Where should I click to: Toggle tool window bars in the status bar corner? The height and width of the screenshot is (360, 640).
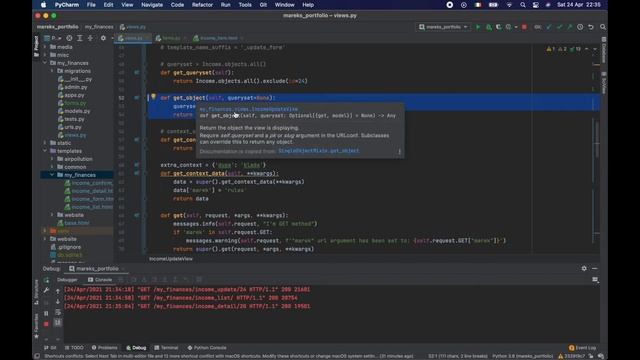37,356
